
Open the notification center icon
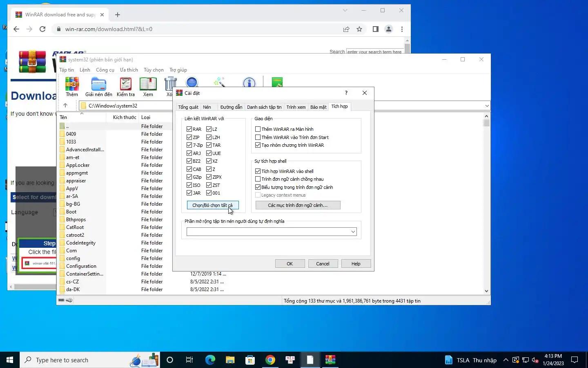575,360
